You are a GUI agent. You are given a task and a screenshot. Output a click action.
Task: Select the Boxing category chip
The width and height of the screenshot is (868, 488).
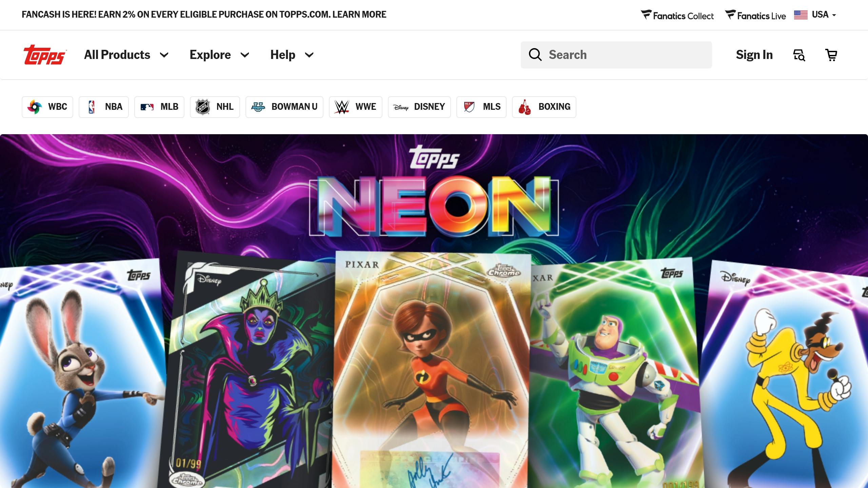(544, 107)
